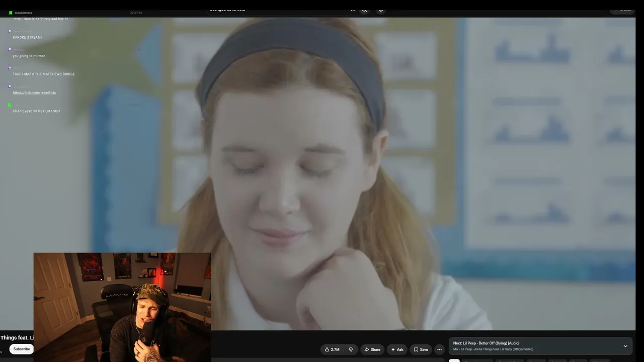This screenshot has width=644, height=362.
Task: Click the "Next: Lil Peep - Better Off (Dying)" title
Action: click(x=486, y=343)
